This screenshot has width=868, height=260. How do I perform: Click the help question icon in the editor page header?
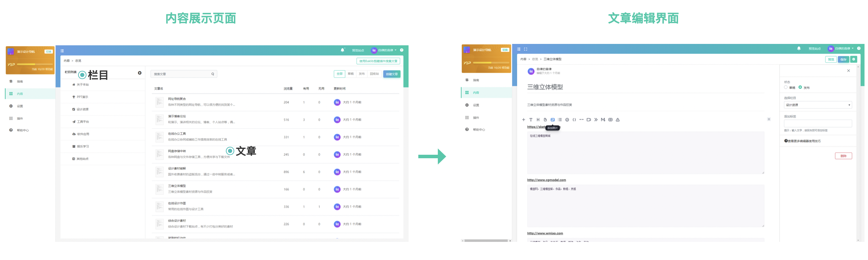click(x=859, y=48)
